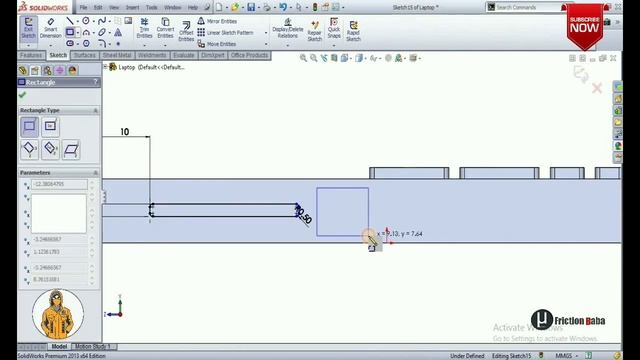The width and height of the screenshot is (640, 360).
Task: Open Smart Dimension dropdown arrow
Action: pyautogui.click(x=51, y=45)
